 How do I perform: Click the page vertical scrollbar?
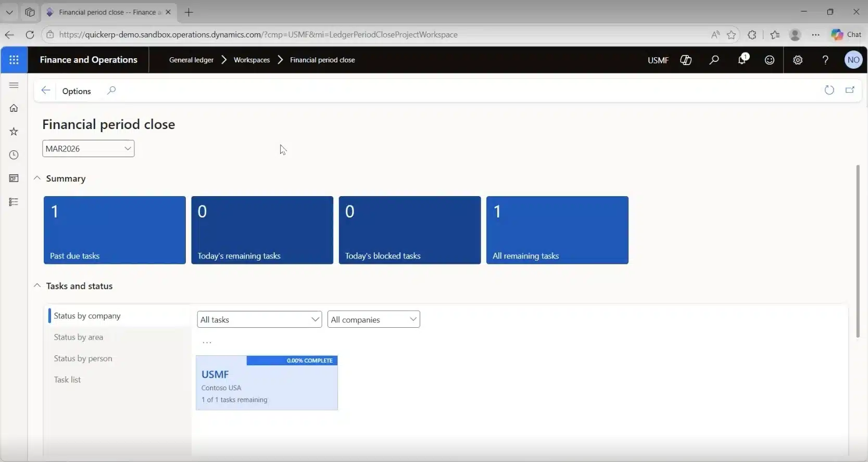click(858, 251)
